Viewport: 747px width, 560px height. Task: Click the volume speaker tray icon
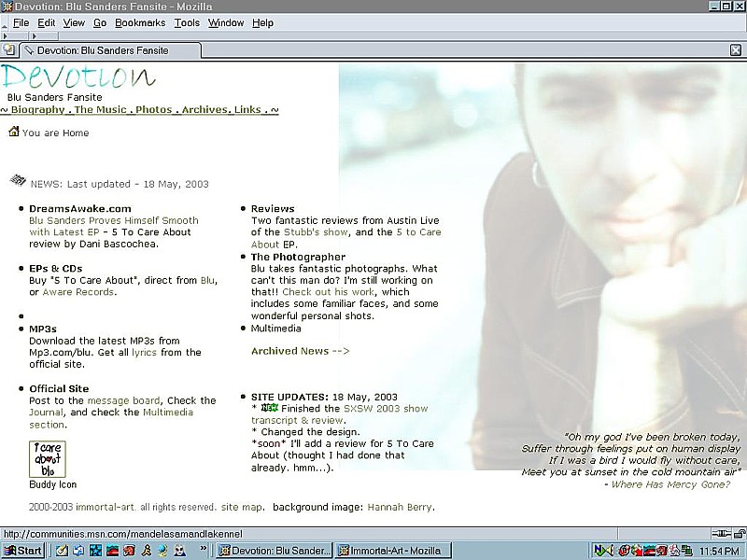[x=612, y=551]
